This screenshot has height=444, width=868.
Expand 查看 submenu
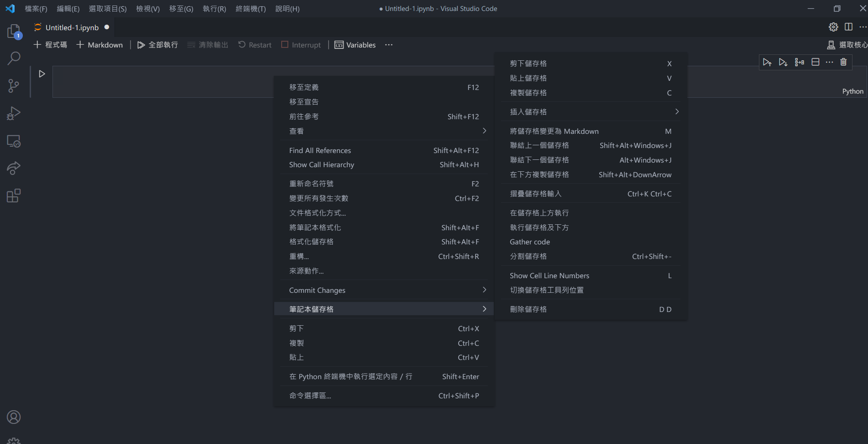coord(384,131)
